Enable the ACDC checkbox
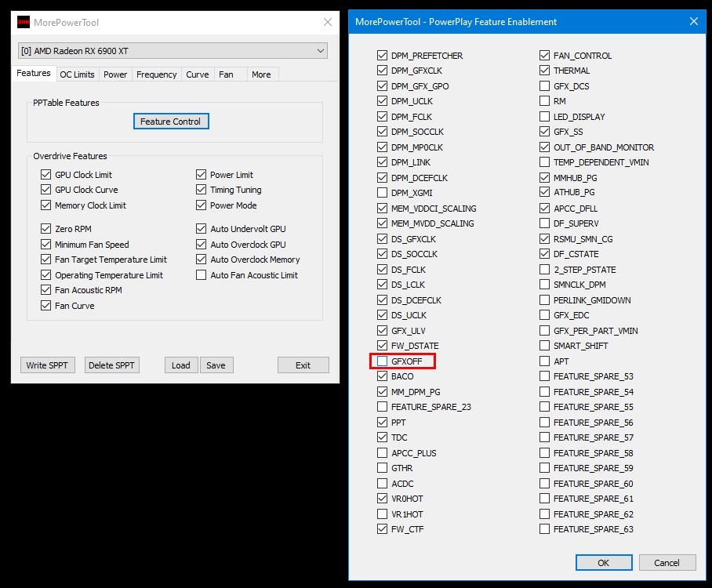 point(383,484)
